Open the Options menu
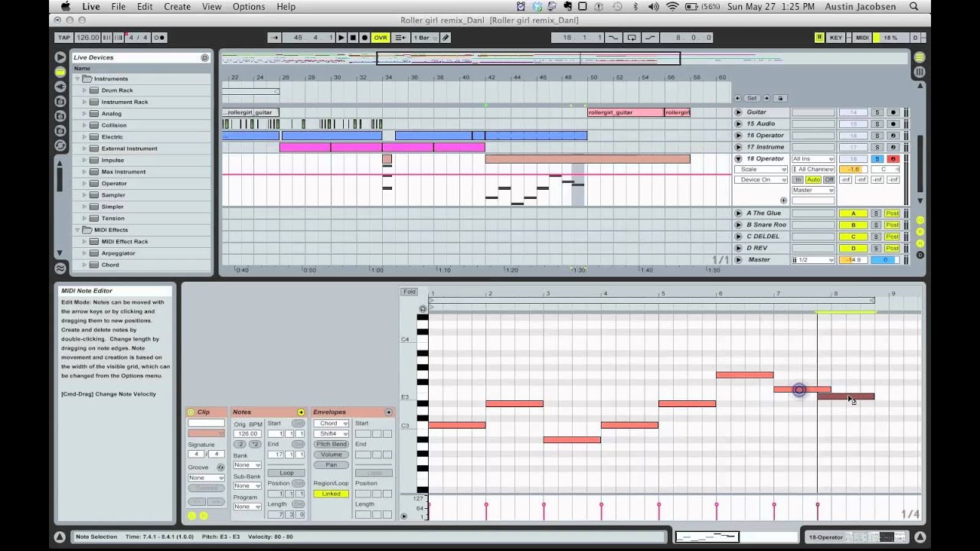This screenshot has width=980, height=551. point(249,7)
